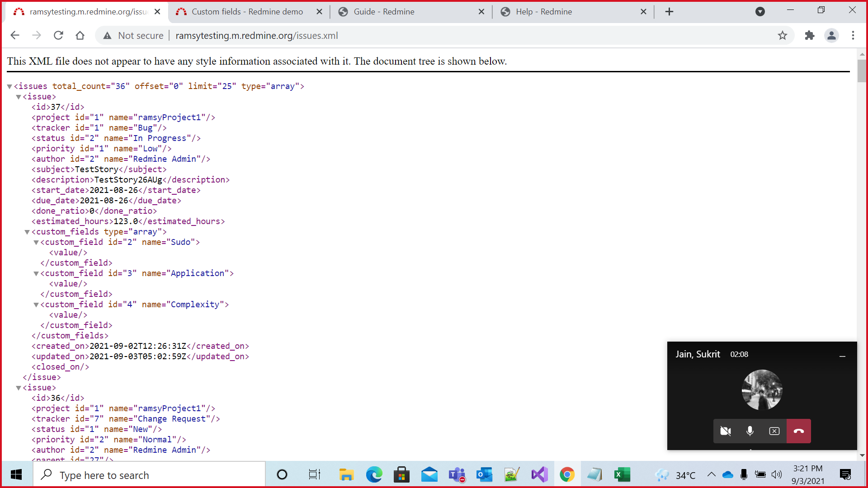Collapse the Sudo custom_field node
The height and width of the screenshot is (488, 868).
click(x=36, y=242)
